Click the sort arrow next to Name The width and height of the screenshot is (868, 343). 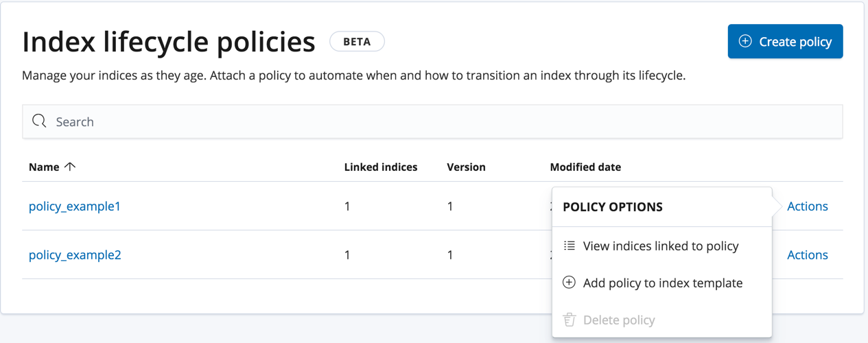point(70,167)
